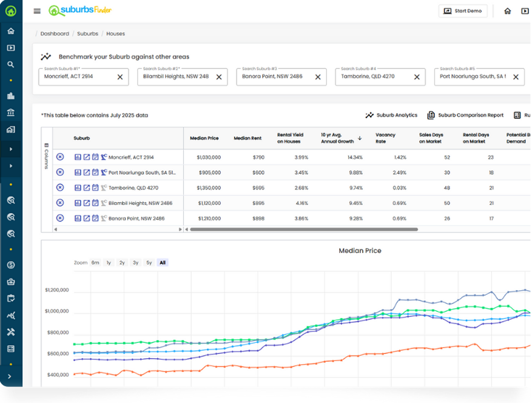Viewport: 532px width, 403px height.
Task: Clear the Search Suburb #4 Tamborine field
Action: coord(416,77)
